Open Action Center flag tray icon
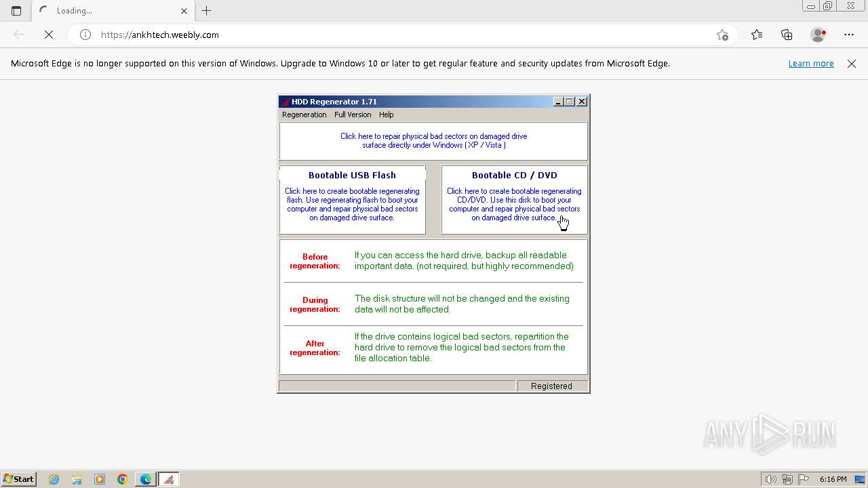868x488 pixels. (803, 479)
